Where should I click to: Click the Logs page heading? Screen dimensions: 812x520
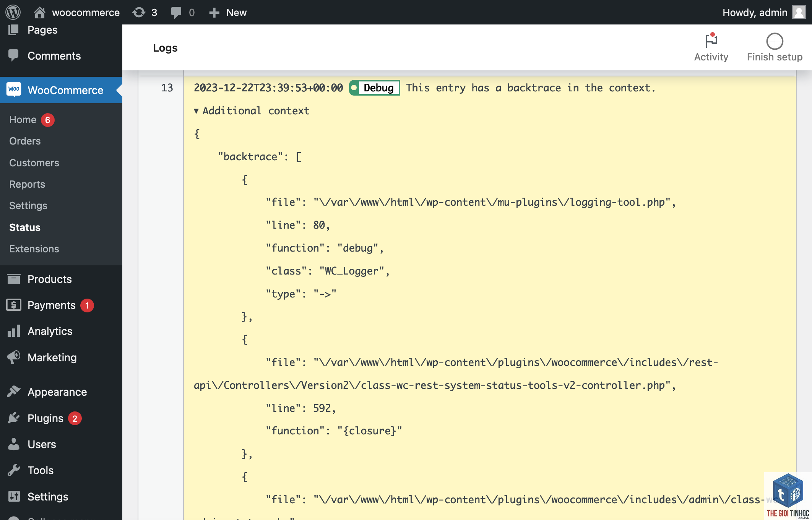[165, 48]
